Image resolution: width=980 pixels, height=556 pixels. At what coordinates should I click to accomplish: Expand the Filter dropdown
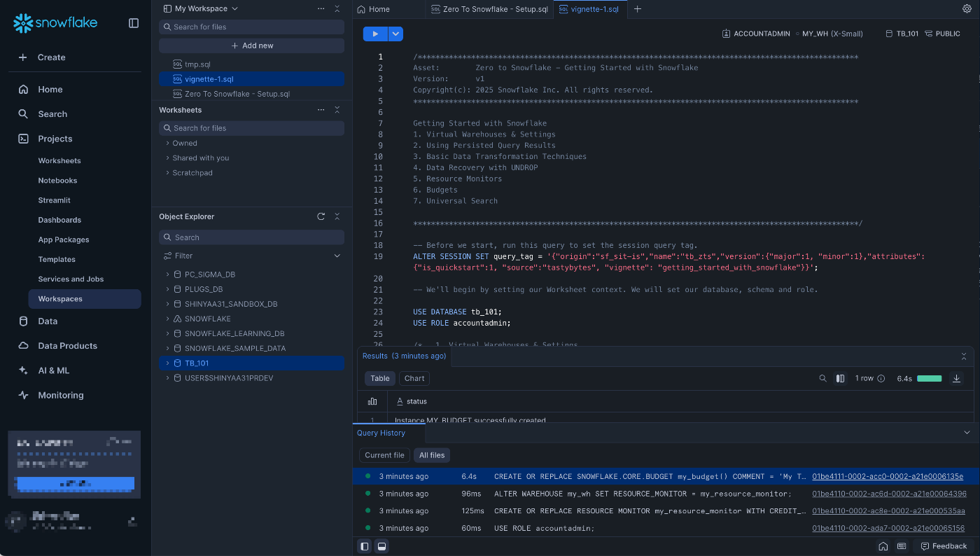pos(337,256)
